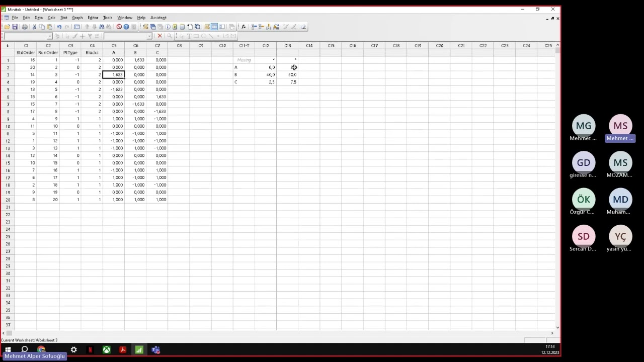
Task: Copy cells using the Copy icon
Action: [42, 27]
